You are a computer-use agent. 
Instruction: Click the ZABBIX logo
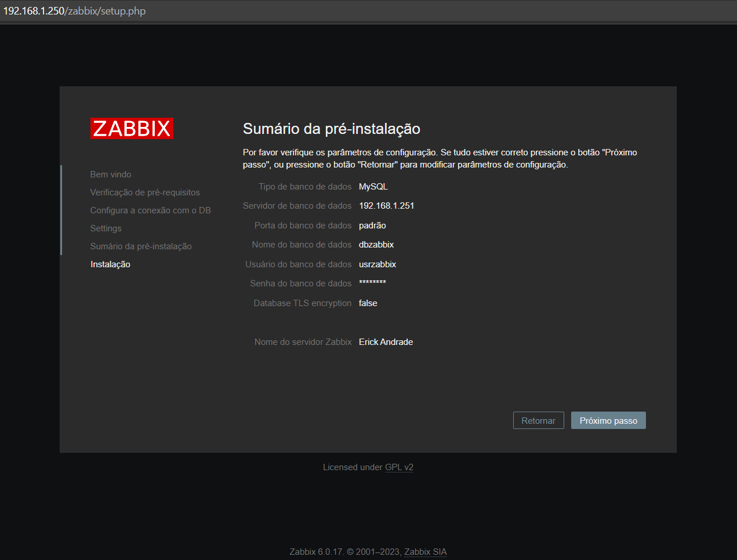(x=132, y=128)
